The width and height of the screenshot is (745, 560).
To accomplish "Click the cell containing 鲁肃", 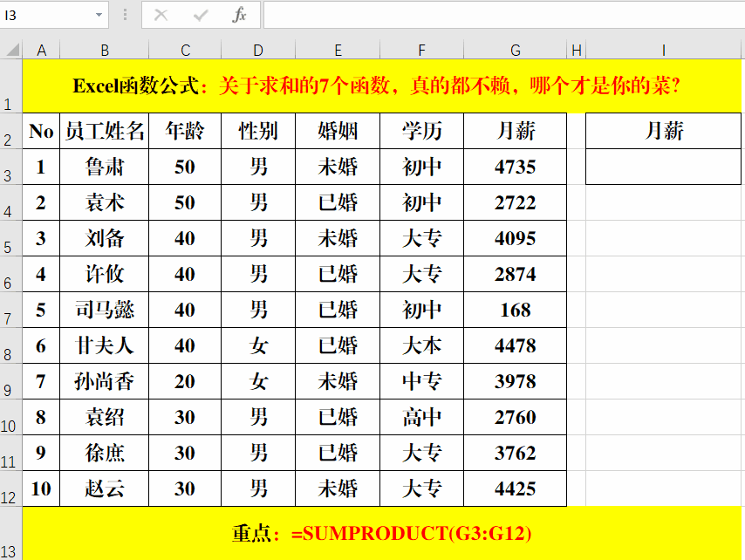I will (x=105, y=166).
